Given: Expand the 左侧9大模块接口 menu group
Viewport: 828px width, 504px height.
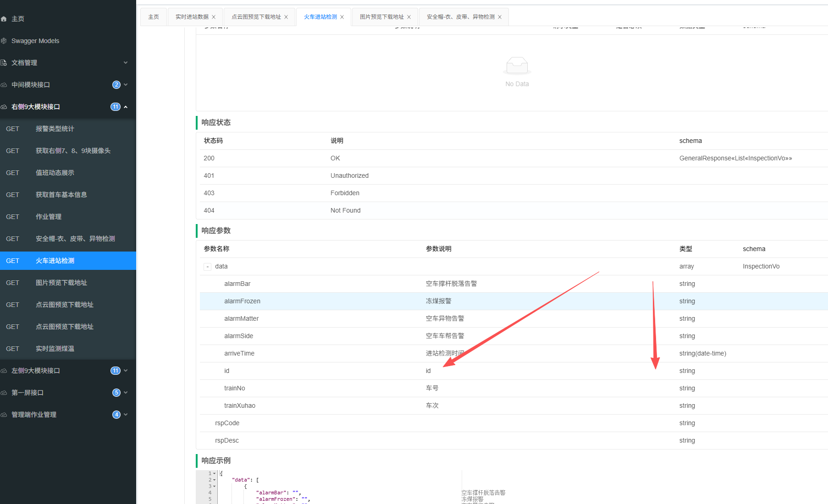Looking at the screenshot, I should click(126, 371).
